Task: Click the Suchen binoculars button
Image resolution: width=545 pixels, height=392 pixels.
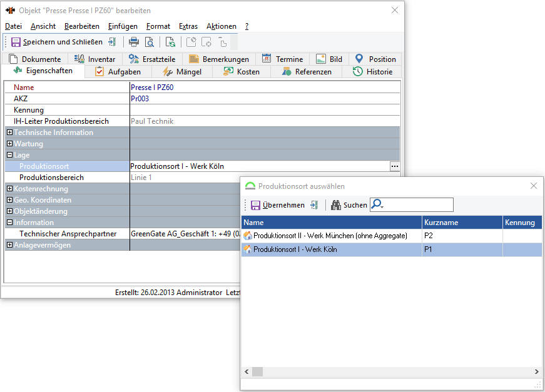Action: [x=349, y=205]
